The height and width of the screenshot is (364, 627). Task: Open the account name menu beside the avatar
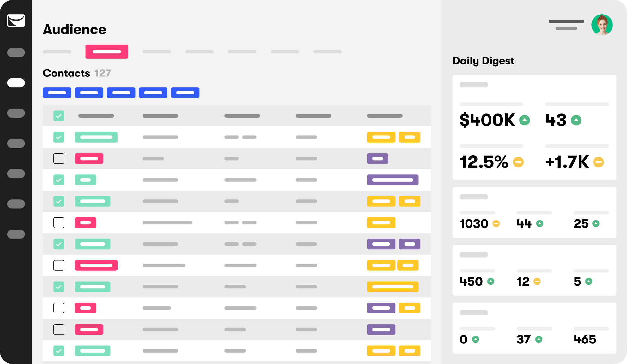(566, 25)
